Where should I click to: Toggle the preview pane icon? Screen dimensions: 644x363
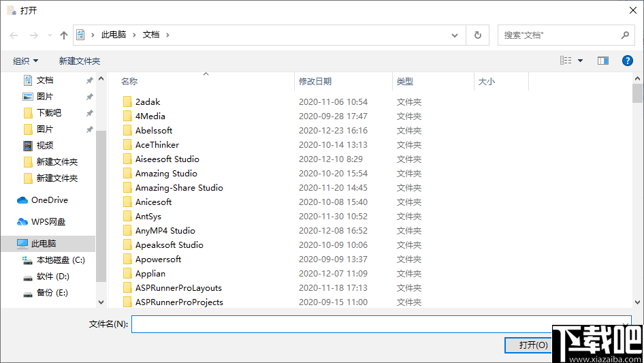pyautogui.click(x=603, y=61)
